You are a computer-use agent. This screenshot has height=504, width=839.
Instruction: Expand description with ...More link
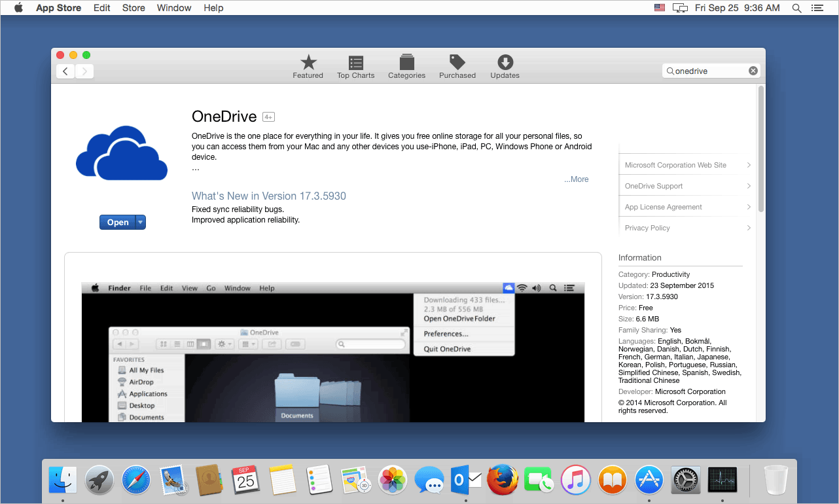[x=576, y=179]
